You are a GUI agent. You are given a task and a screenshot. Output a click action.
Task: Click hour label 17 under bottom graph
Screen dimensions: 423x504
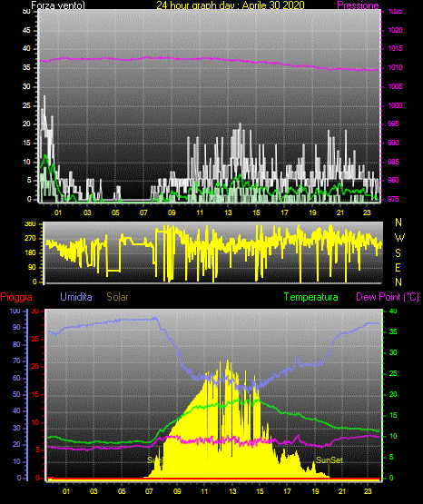287,491
